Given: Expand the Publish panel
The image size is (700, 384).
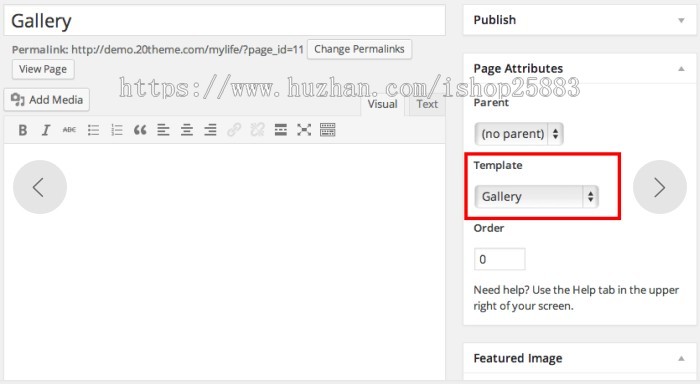Looking at the screenshot, I should point(681,20).
